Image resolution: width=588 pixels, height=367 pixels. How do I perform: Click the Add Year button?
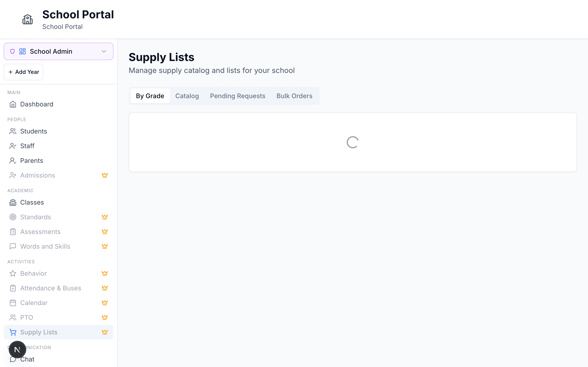click(23, 72)
